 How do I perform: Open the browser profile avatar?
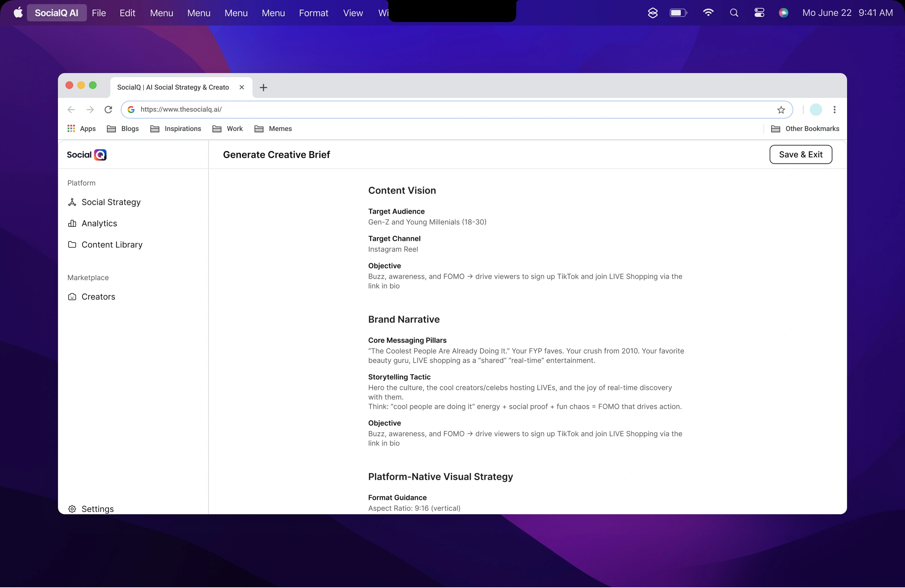point(816,110)
